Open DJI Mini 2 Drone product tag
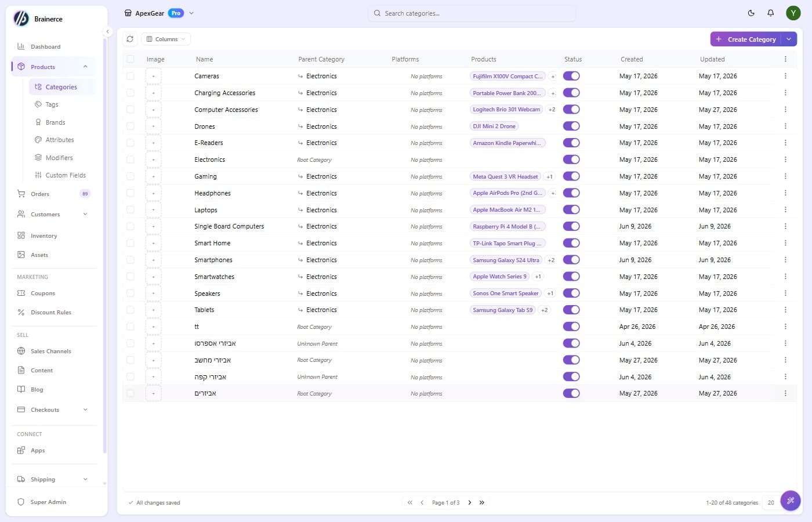The height and width of the screenshot is (522, 812). (494, 126)
